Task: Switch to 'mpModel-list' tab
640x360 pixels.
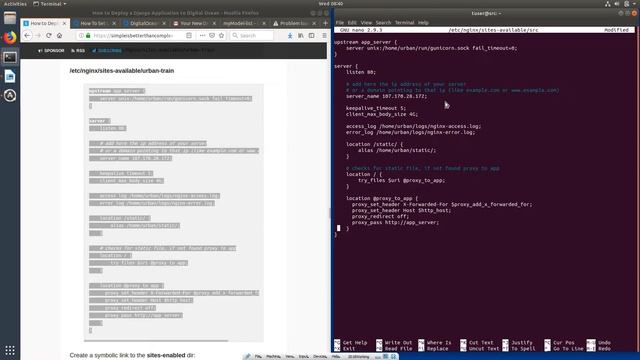Action: click(x=244, y=23)
